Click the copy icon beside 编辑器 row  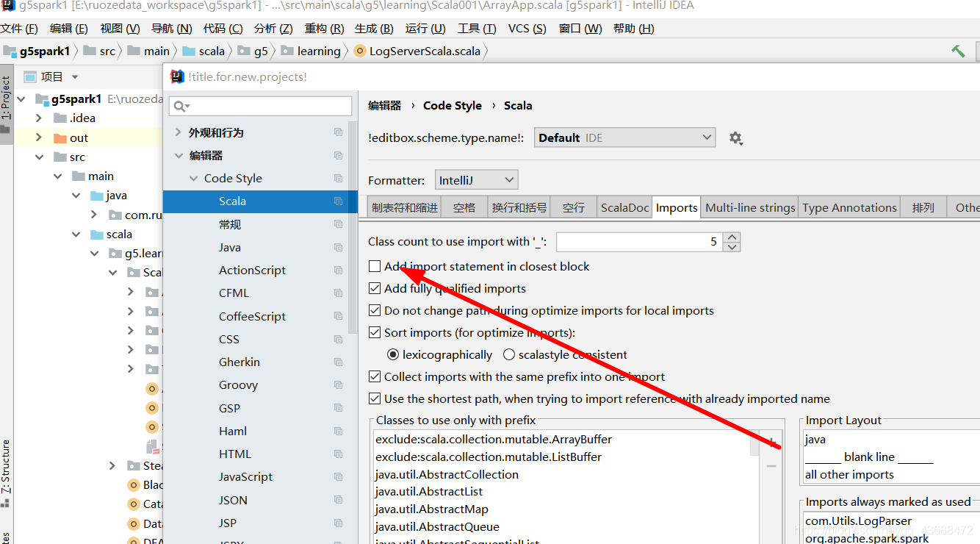tap(338, 155)
